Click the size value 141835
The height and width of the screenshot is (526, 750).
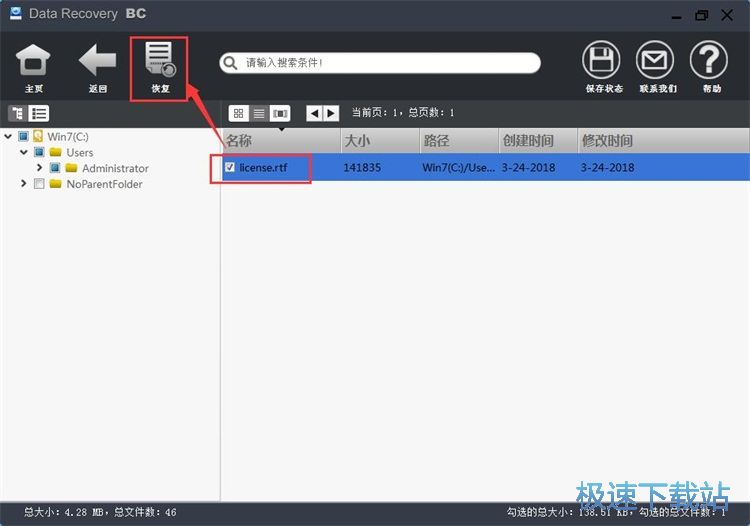pyautogui.click(x=362, y=167)
